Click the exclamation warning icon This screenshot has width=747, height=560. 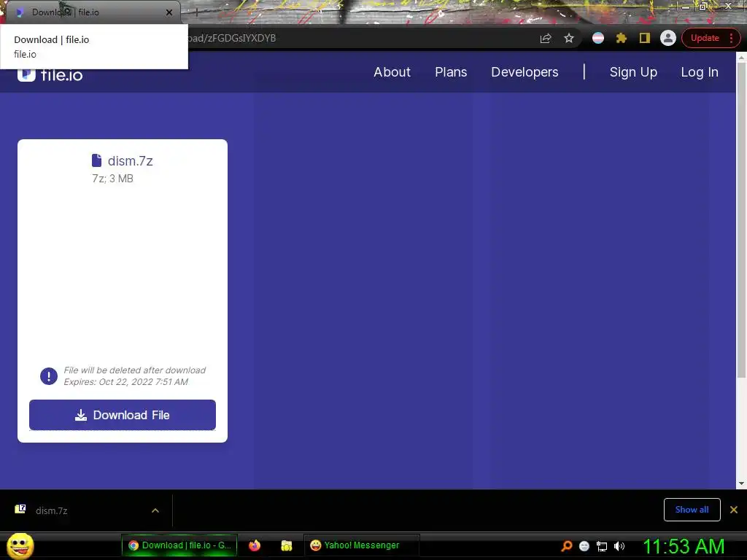coord(49,376)
